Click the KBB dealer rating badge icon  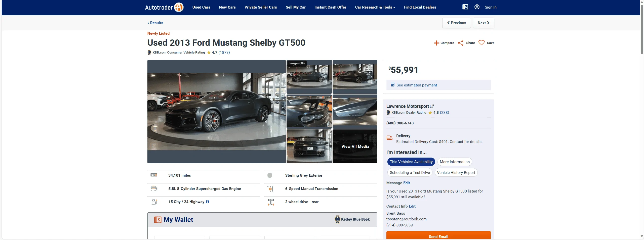coord(388,113)
